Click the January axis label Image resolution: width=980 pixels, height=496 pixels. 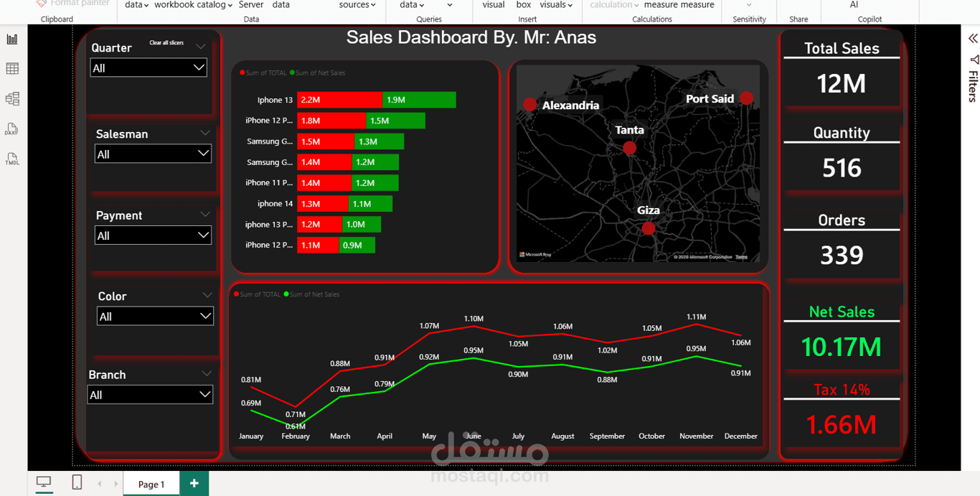(251, 436)
